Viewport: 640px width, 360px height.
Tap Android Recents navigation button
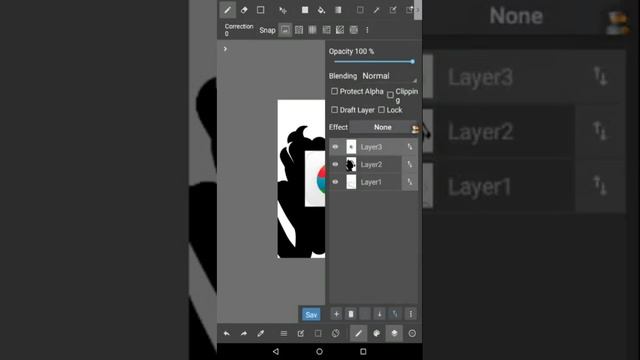coord(363,351)
